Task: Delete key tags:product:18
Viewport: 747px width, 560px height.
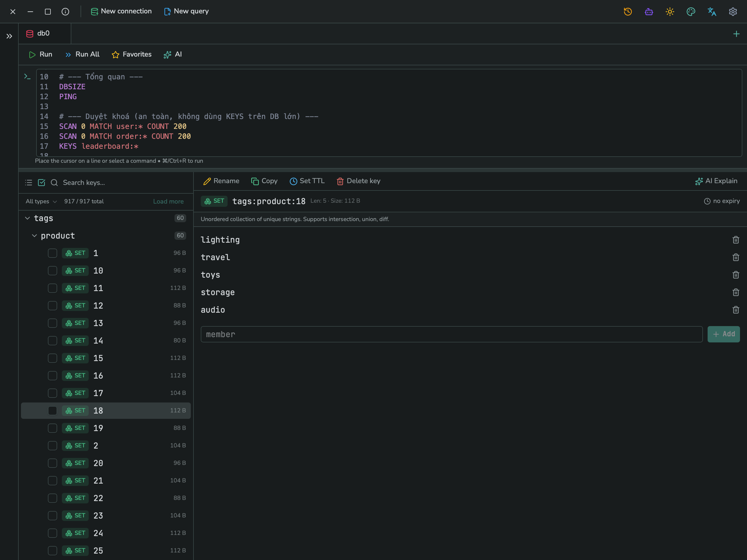Action: (359, 181)
